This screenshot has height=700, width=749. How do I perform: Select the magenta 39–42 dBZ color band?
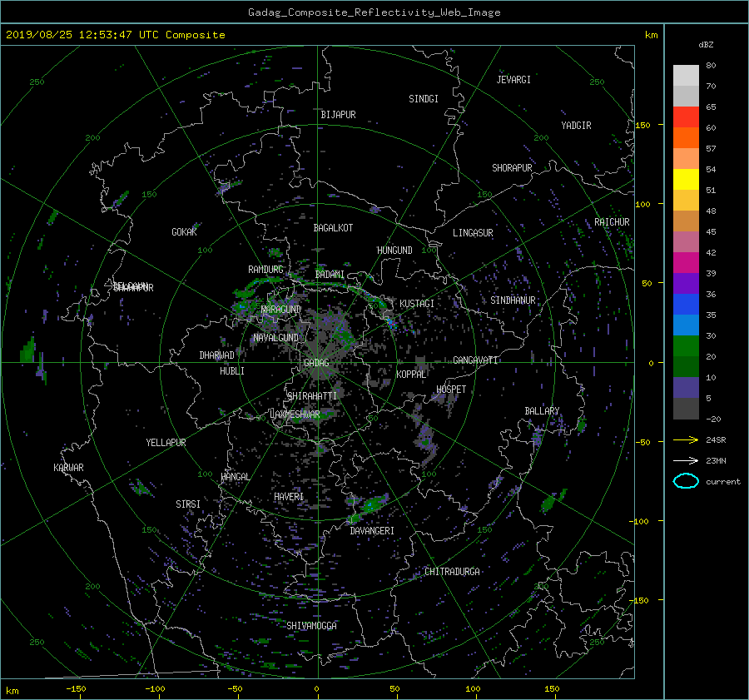click(x=686, y=263)
